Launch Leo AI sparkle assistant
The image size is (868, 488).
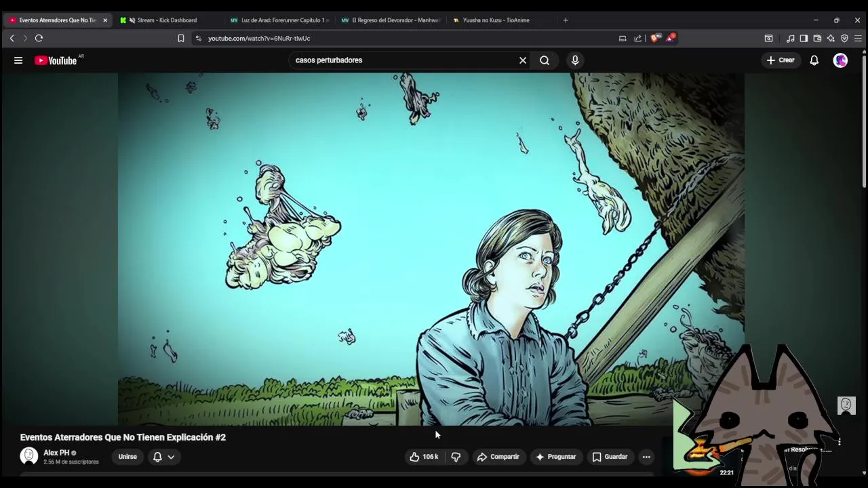(x=831, y=39)
